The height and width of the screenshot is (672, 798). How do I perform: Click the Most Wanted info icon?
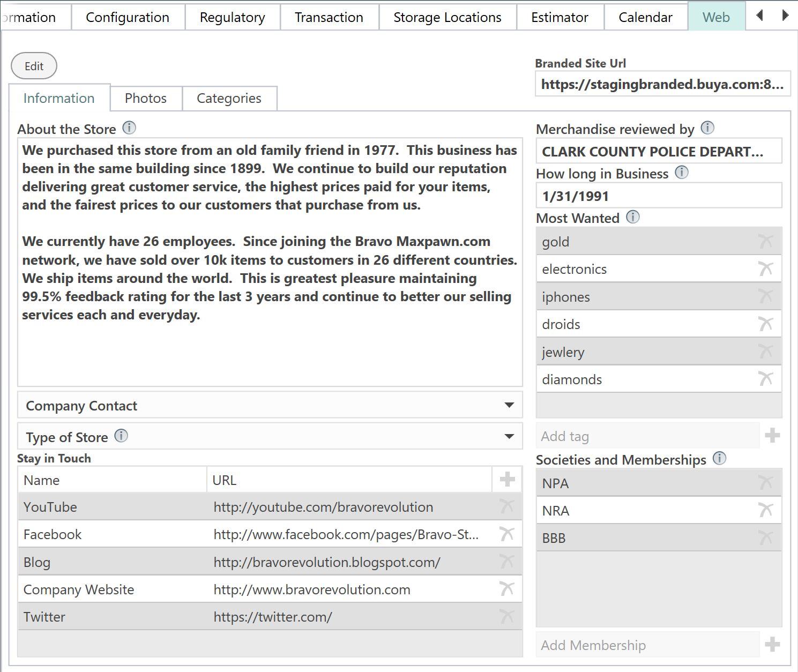point(632,217)
